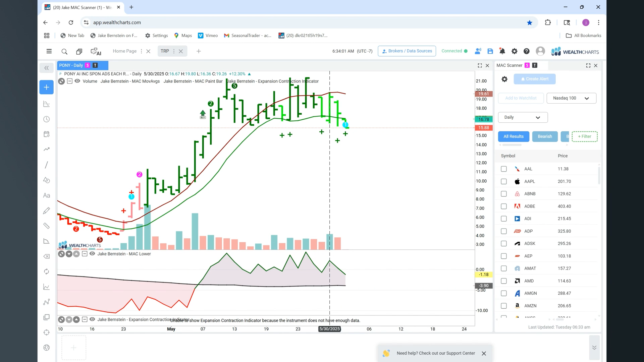The width and height of the screenshot is (644, 362).
Task: Toggle eye for Expansion Contraction Indicator pane
Action: 92,319
